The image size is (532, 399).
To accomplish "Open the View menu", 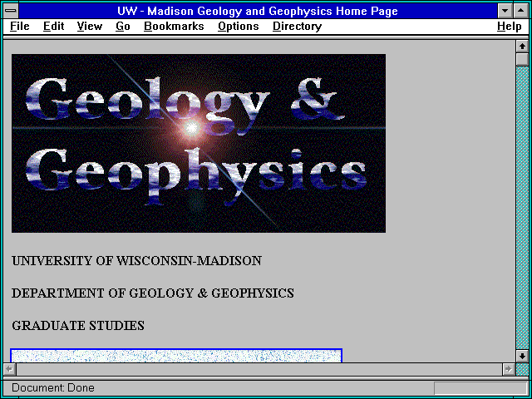I will click(x=90, y=26).
